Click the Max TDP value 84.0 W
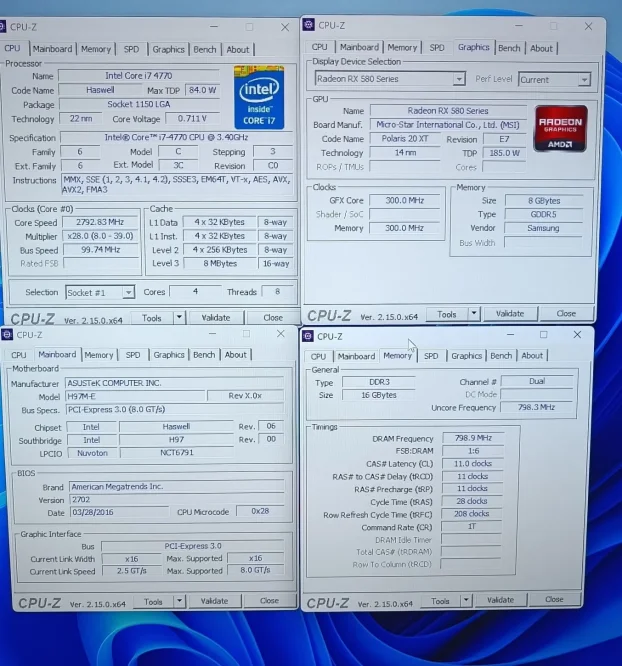Image resolution: width=622 pixels, height=666 pixels. pyautogui.click(x=202, y=90)
